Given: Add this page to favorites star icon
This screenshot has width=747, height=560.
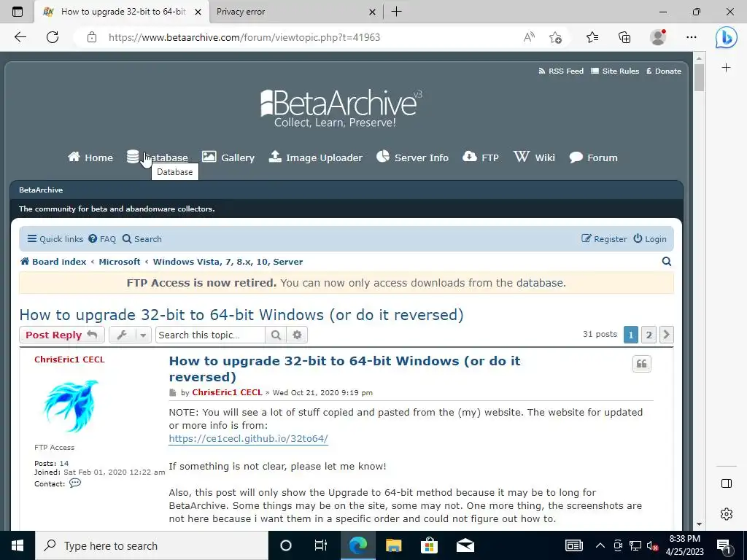Looking at the screenshot, I should [x=555, y=37].
